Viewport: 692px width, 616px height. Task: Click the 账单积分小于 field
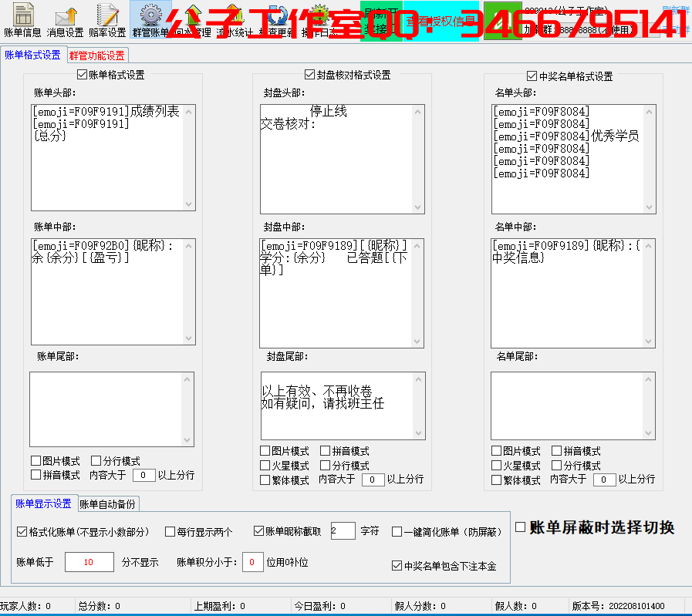(x=252, y=562)
